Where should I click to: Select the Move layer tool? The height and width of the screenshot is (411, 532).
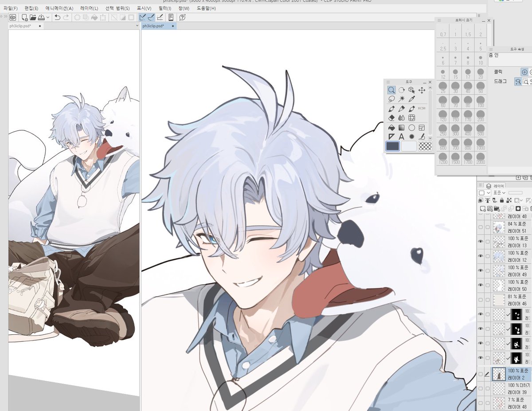point(422,90)
